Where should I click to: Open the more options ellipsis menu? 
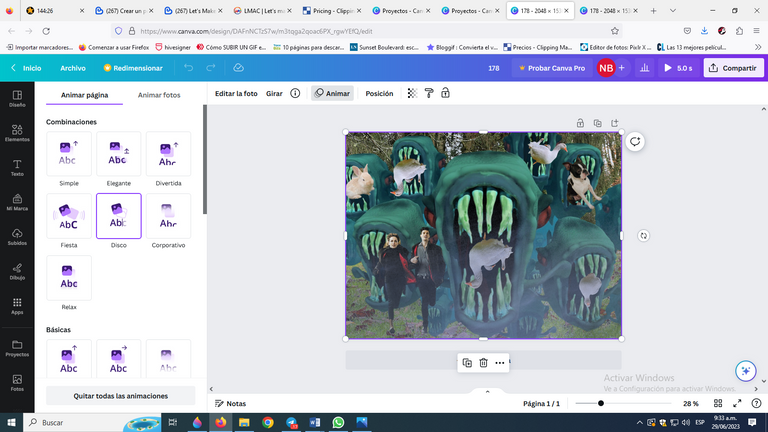(500, 363)
